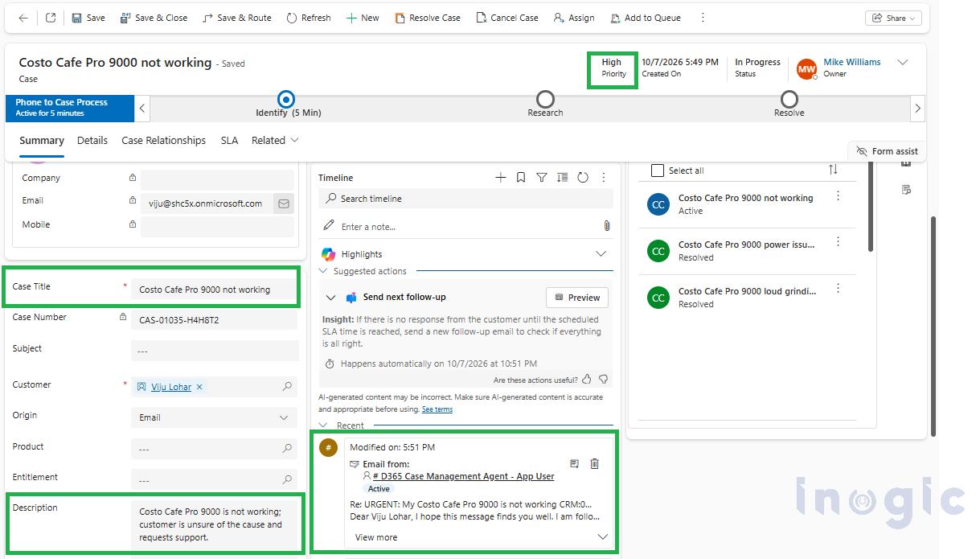Collapse the Highlights section chevron
980x559 pixels.
[x=601, y=254]
